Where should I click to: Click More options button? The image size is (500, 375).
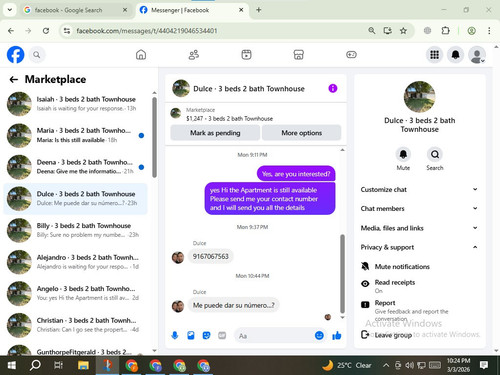pos(302,133)
